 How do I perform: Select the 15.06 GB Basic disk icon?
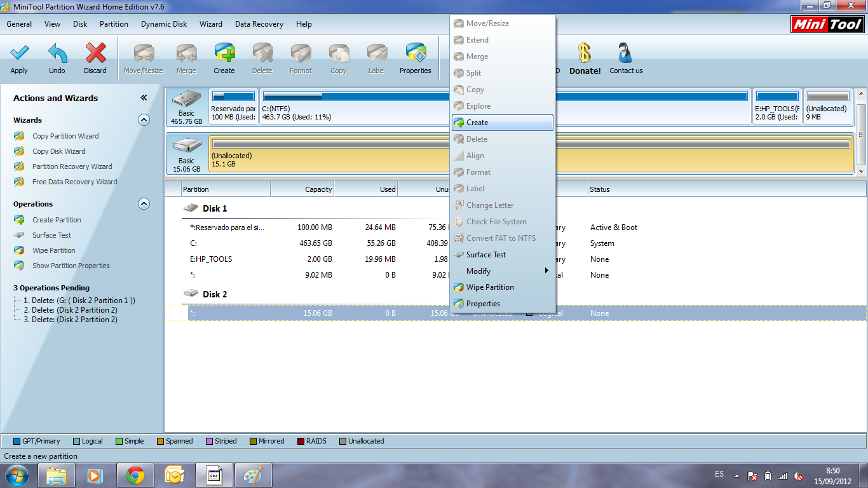(x=186, y=154)
